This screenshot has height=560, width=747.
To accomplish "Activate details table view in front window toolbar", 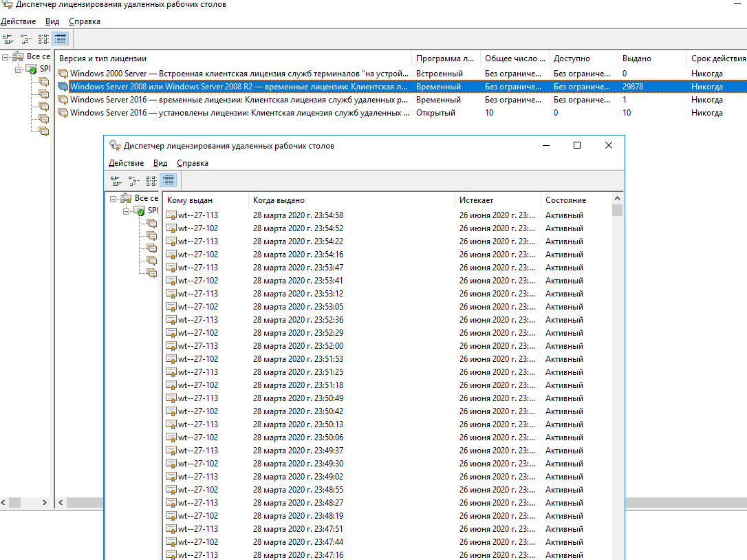I will click(169, 181).
